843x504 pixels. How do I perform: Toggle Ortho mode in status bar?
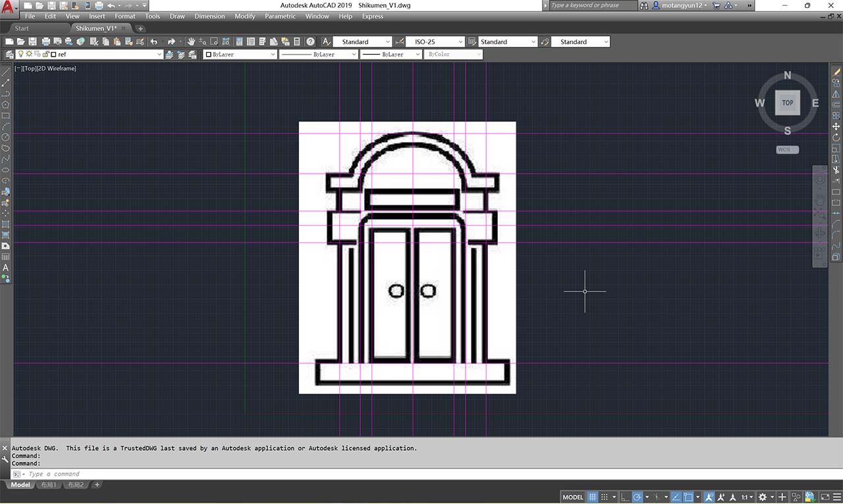625,497
